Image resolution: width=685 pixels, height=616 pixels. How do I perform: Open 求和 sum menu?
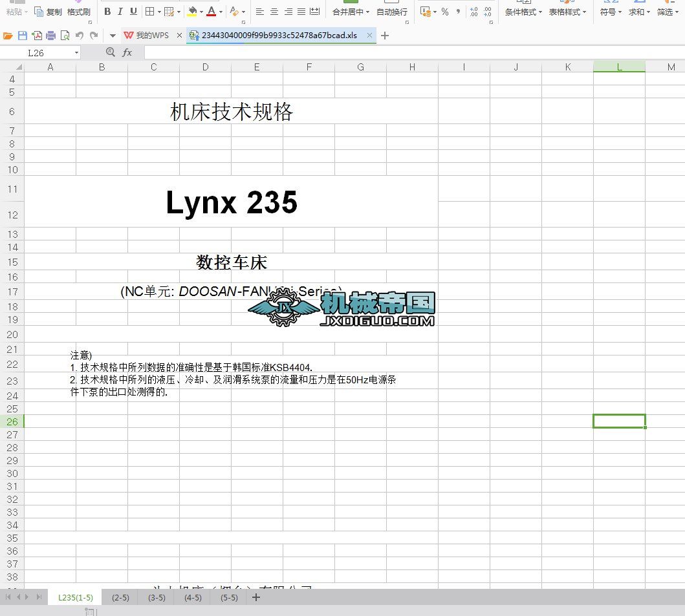click(639, 12)
